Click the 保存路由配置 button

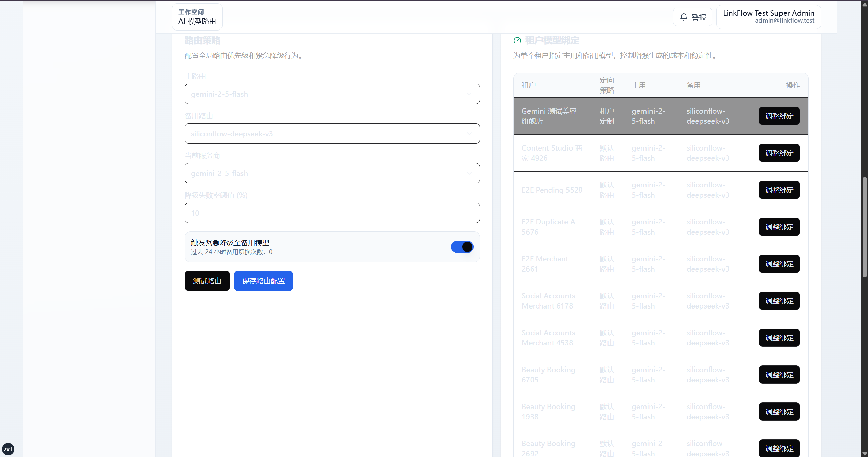[264, 281]
